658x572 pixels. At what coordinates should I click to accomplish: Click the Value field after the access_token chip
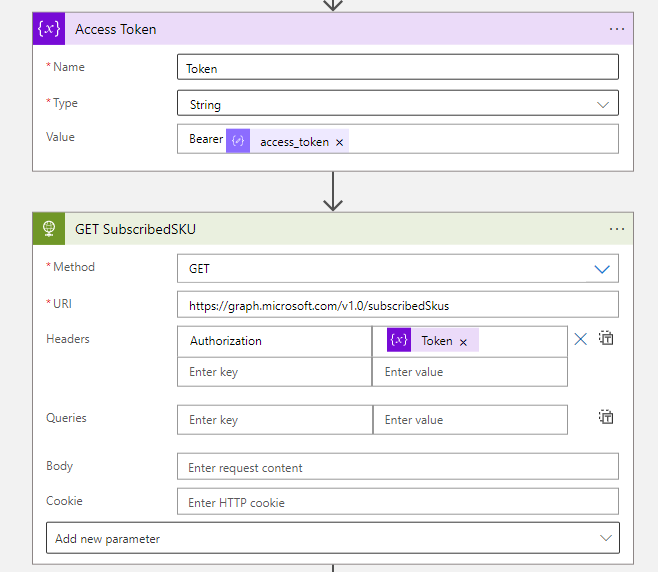(x=483, y=139)
